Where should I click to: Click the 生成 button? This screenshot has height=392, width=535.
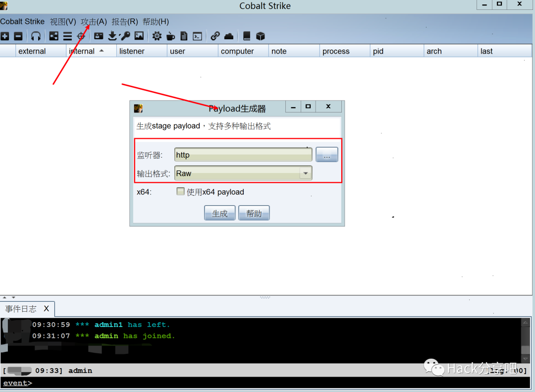(x=220, y=213)
